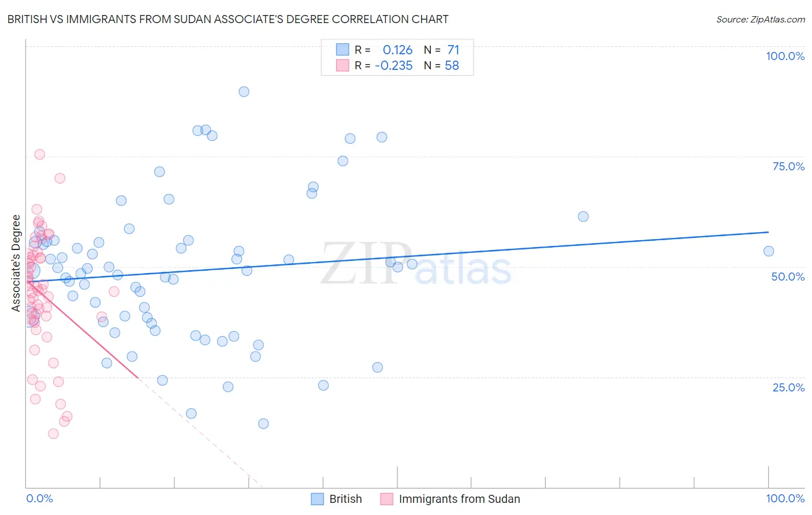Click the blue data point near 61% on right

click(583, 217)
